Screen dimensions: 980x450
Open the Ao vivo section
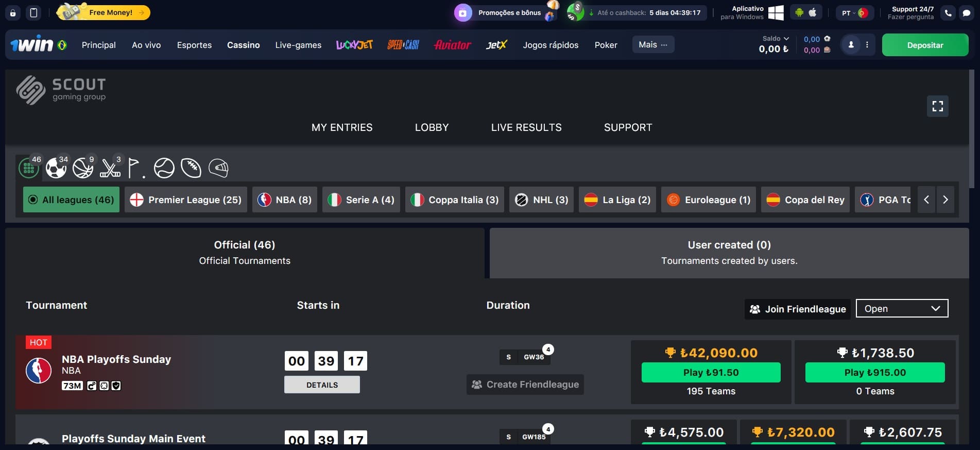pyautogui.click(x=146, y=45)
